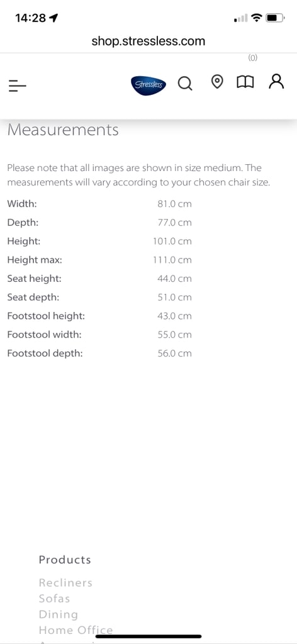This screenshot has height=644, width=297.
Task: Open the search magnifier icon
Action: click(185, 84)
